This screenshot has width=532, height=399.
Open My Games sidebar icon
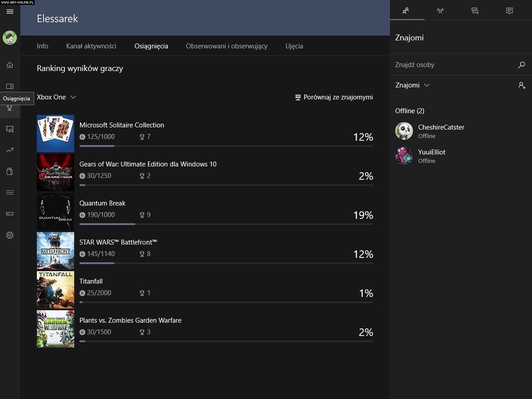pyautogui.click(x=10, y=86)
